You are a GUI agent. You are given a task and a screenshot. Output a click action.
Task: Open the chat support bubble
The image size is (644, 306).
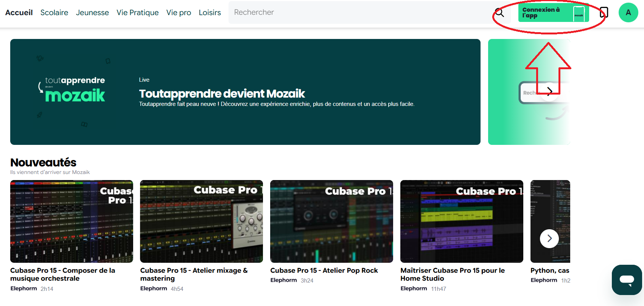[x=627, y=280]
